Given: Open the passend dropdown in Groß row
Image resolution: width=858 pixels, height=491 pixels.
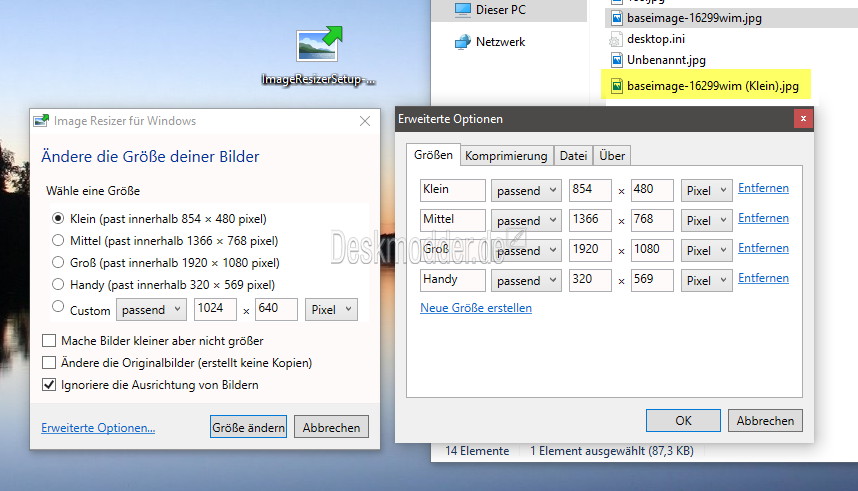Looking at the screenshot, I should (526, 251).
